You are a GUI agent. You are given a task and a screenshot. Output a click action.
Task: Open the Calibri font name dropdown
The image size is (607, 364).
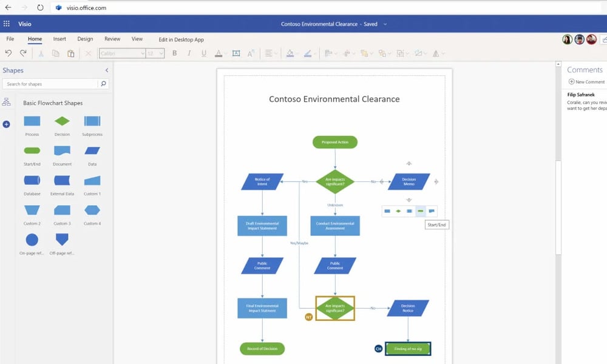122,53
